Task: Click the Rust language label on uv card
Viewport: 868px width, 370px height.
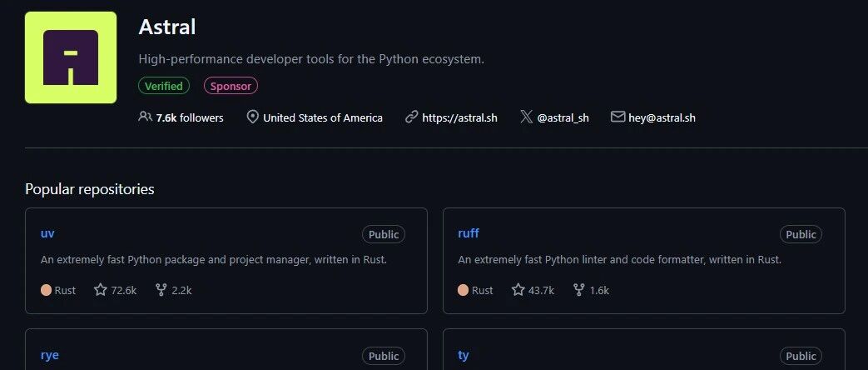Action: [x=65, y=290]
